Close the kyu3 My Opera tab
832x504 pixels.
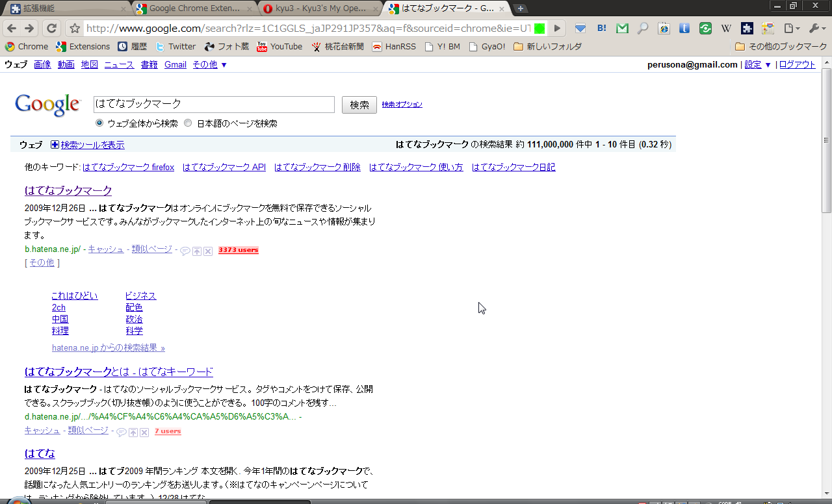click(x=375, y=9)
